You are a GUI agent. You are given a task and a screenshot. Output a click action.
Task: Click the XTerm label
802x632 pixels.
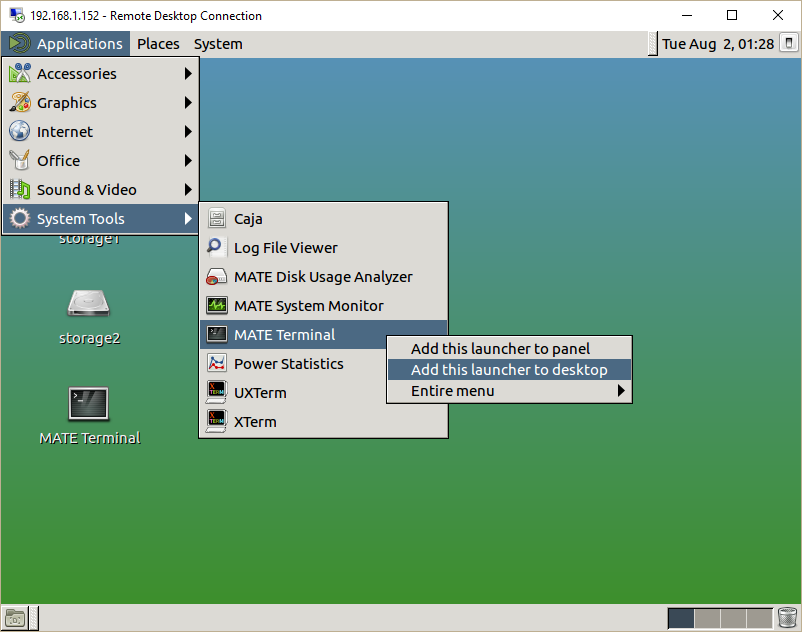[255, 422]
